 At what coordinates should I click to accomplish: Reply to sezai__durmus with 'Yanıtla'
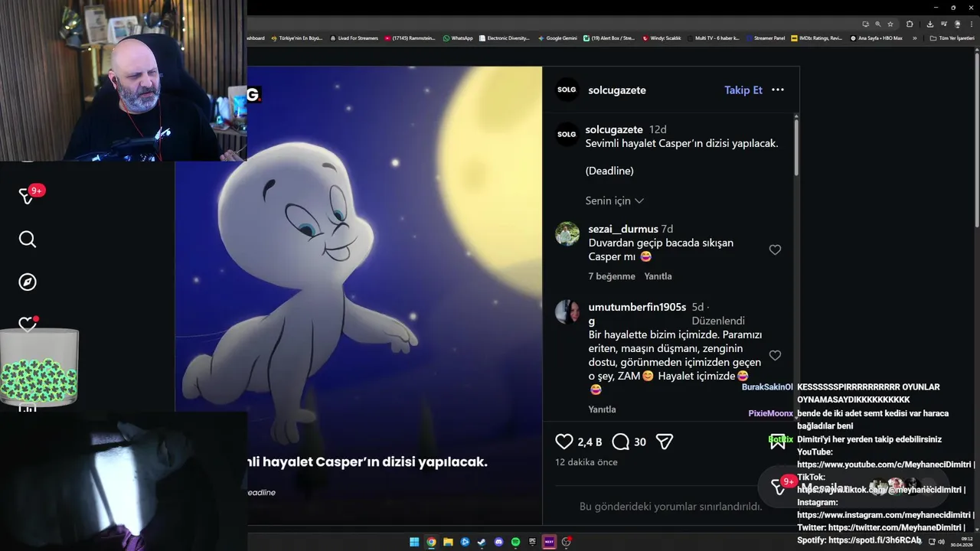point(658,276)
